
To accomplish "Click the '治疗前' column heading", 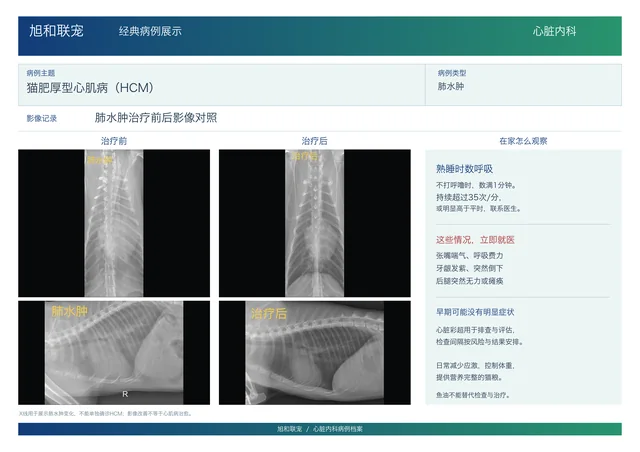I will [114, 141].
